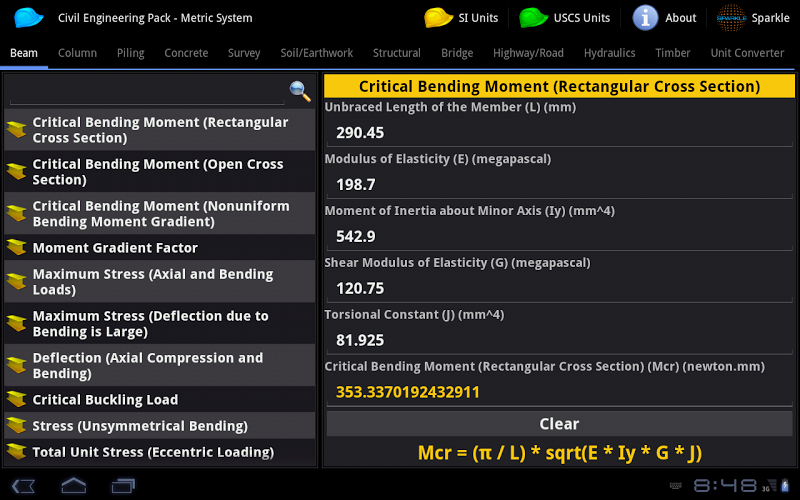Open Total Unit Stress (Eccentric Loading)

[160, 452]
